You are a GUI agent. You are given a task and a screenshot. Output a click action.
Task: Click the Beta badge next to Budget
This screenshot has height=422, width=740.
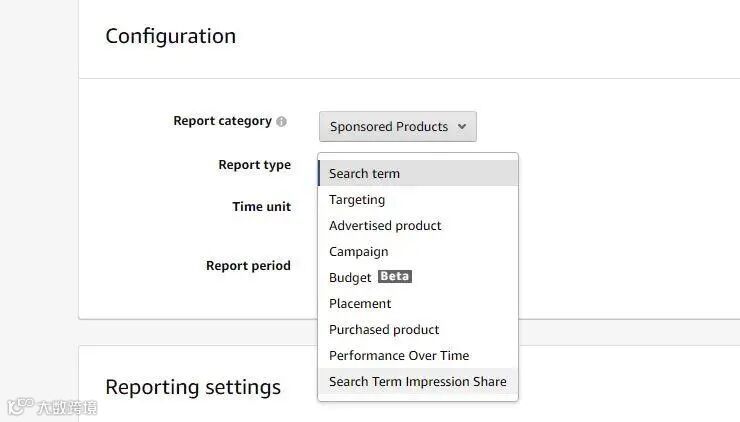[x=395, y=277]
